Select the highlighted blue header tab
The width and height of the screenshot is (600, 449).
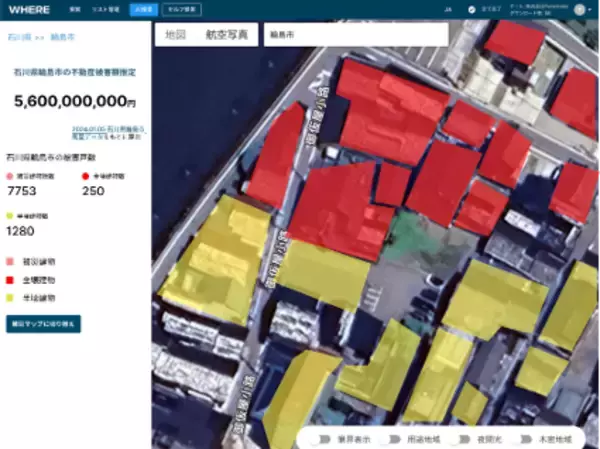click(143, 10)
